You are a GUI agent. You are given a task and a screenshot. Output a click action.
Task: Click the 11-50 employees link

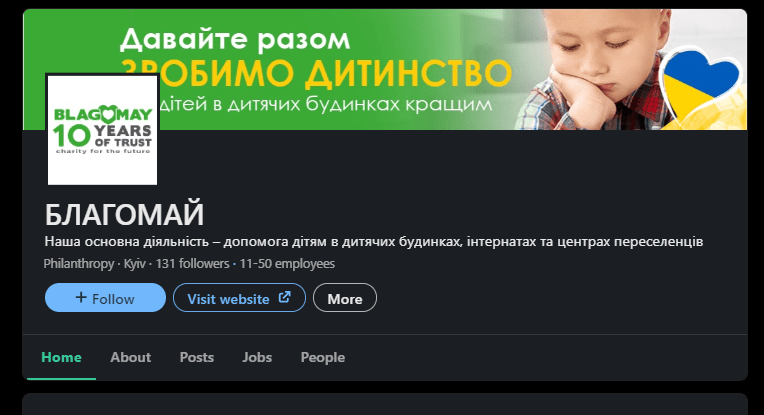pyautogui.click(x=287, y=264)
